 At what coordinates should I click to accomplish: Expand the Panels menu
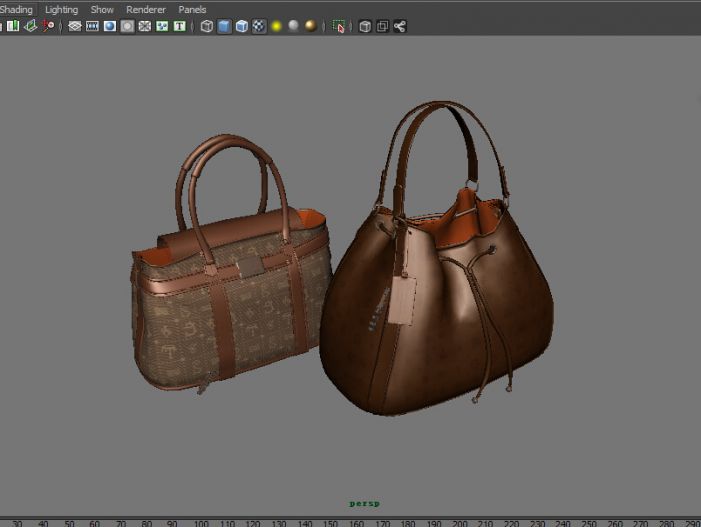point(192,9)
